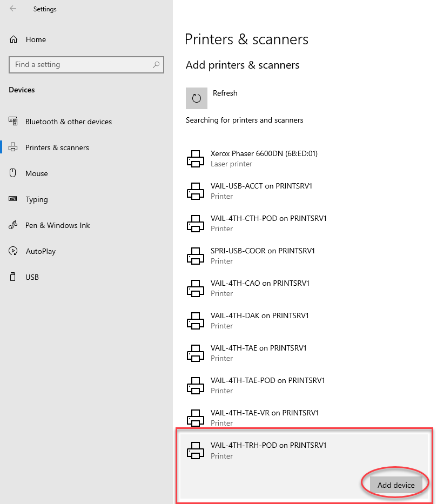Select Printers & scanners in sidebar

[57, 147]
